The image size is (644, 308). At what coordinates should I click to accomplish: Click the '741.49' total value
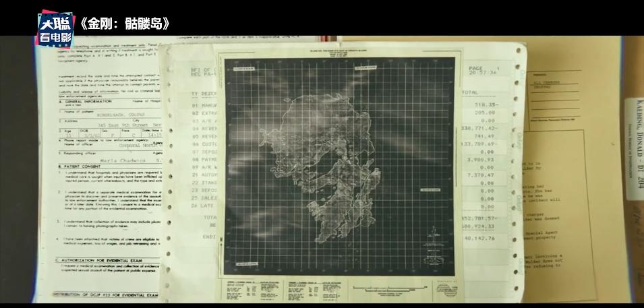(x=485, y=136)
